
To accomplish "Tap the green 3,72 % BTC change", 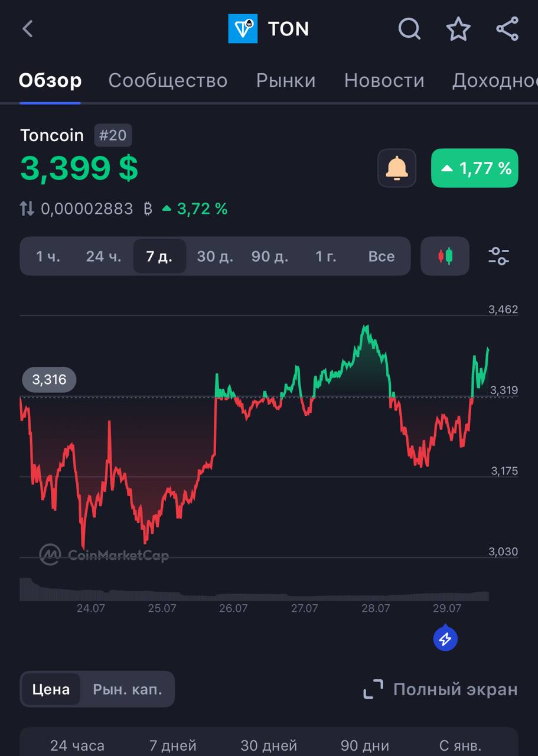I will click(x=195, y=208).
